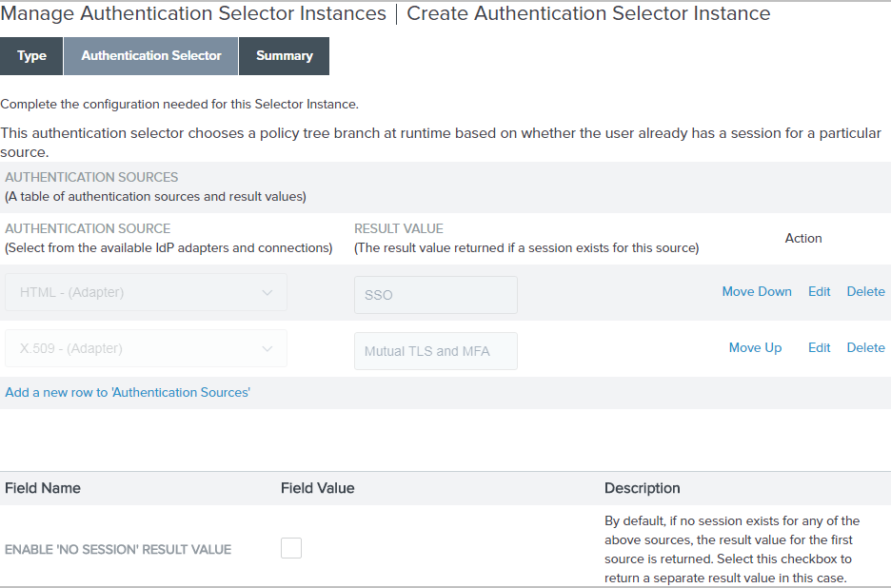Screen dimensions: 891x588
Task: Expand the X.509 - (Adapter) dropdown
Action: pyautogui.click(x=146, y=348)
